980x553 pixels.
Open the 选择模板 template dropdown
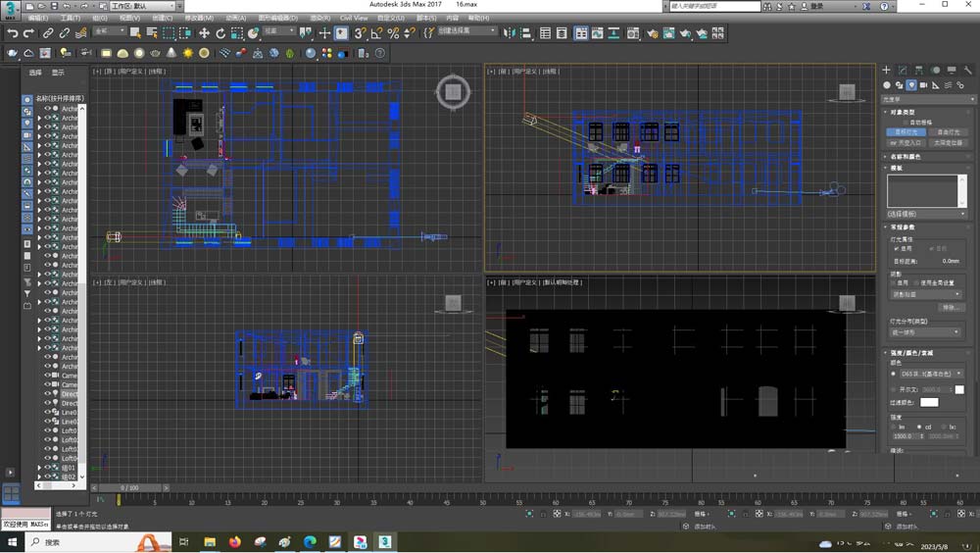coord(926,213)
